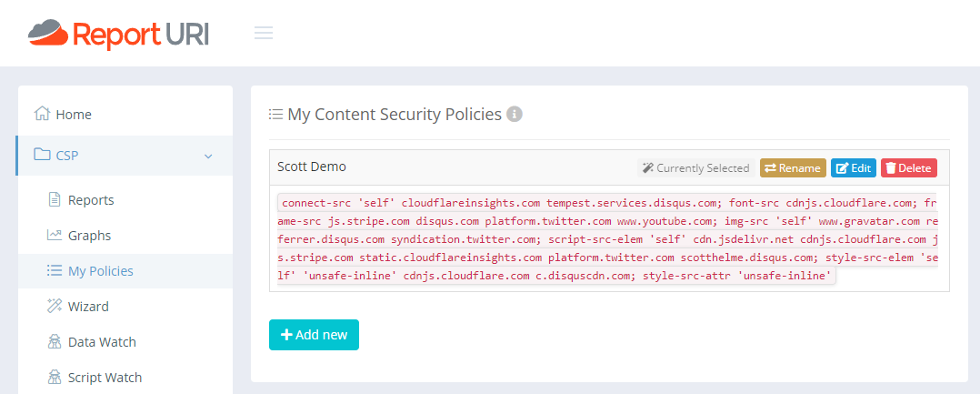The height and width of the screenshot is (394, 980).
Task: Delete the Scott Demo policy
Action: [x=908, y=168]
